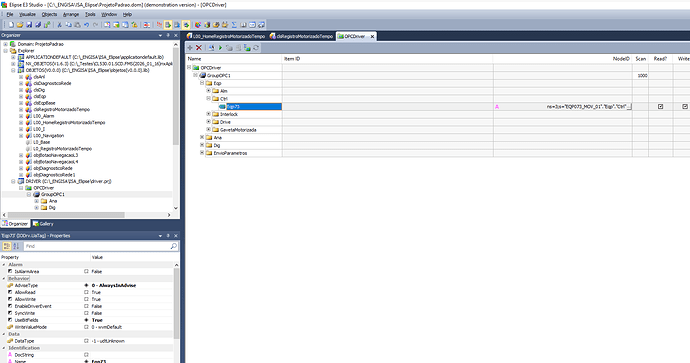
Task: Collapse the Ctrl folder in driver grid
Action: click(209, 99)
